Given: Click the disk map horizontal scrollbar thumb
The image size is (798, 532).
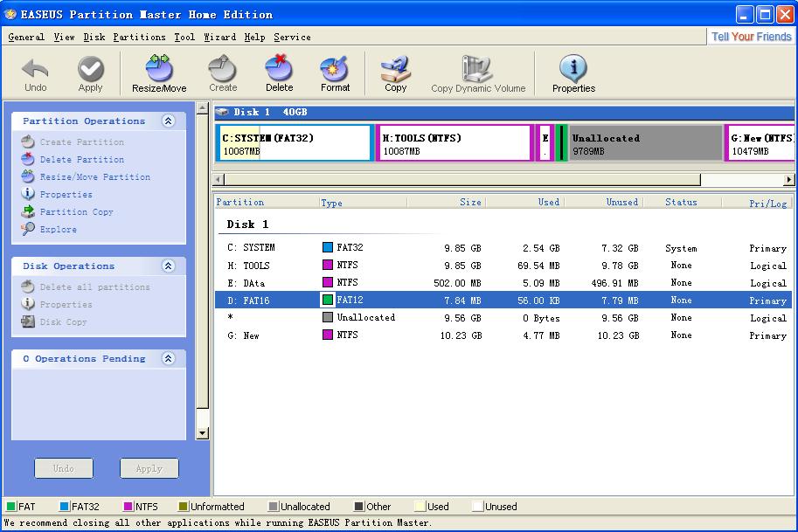Looking at the screenshot, I should 462,180.
